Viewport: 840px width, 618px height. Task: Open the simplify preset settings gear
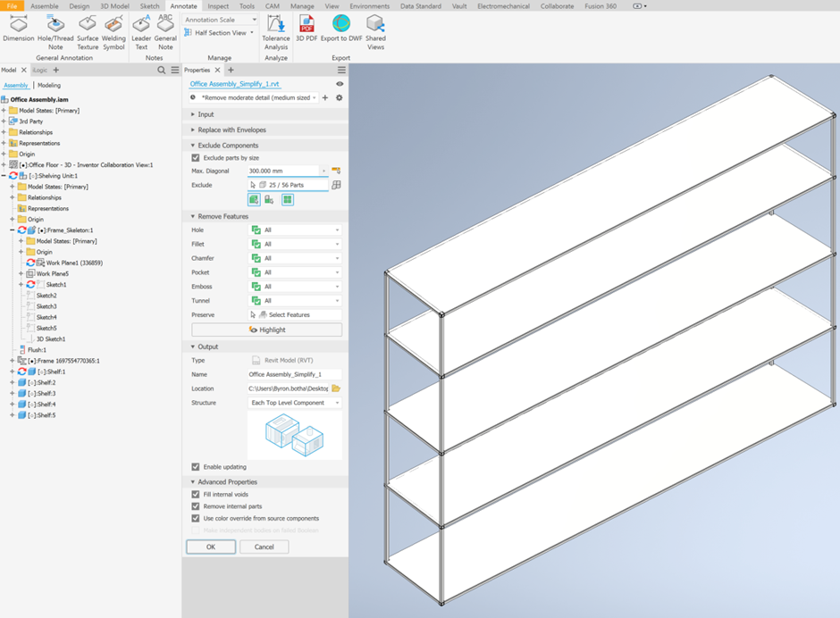(x=340, y=97)
